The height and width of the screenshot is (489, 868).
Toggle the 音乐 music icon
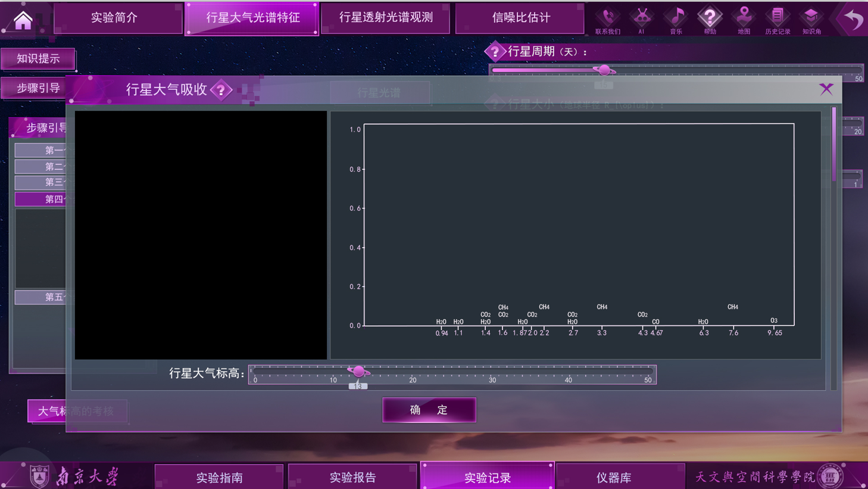click(x=676, y=17)
